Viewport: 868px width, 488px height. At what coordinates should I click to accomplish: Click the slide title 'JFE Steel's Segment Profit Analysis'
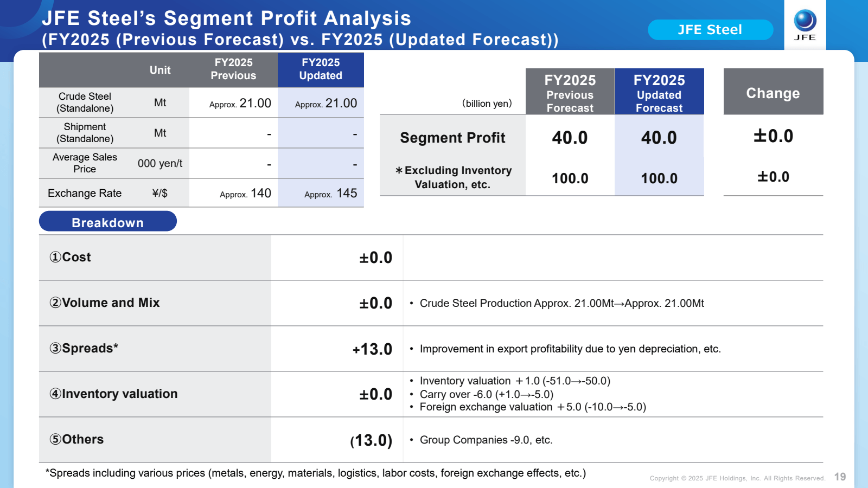(x=227, y=18)
